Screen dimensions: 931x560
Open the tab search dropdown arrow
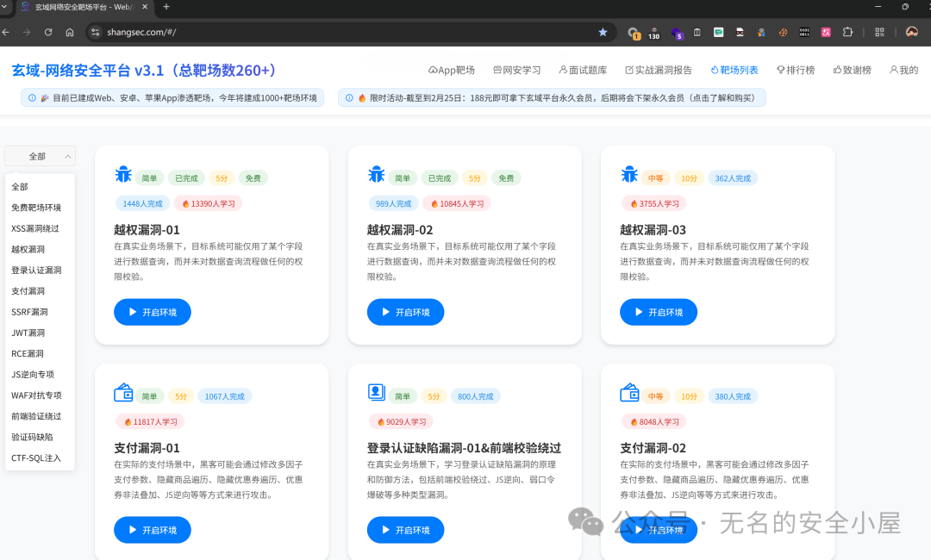tap(3, 7)
